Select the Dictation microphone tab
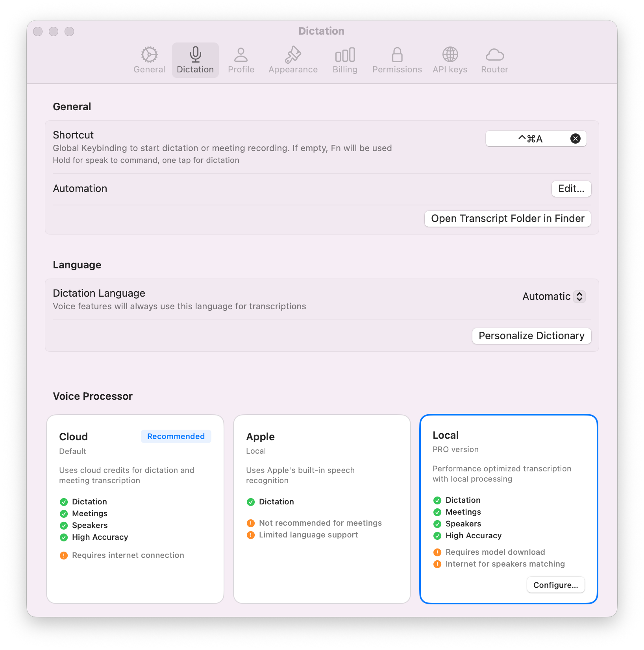This screenshot has height=650, width=644. [195, 60]
